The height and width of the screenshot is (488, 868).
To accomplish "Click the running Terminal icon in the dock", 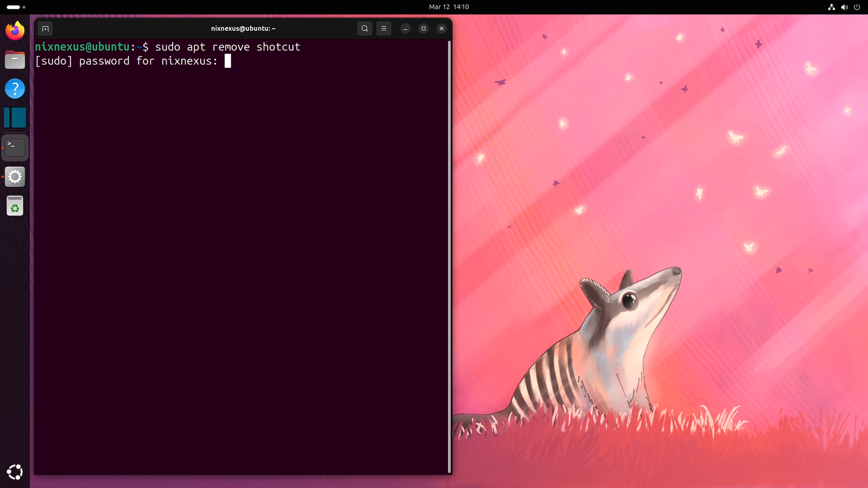I will 15,147.
